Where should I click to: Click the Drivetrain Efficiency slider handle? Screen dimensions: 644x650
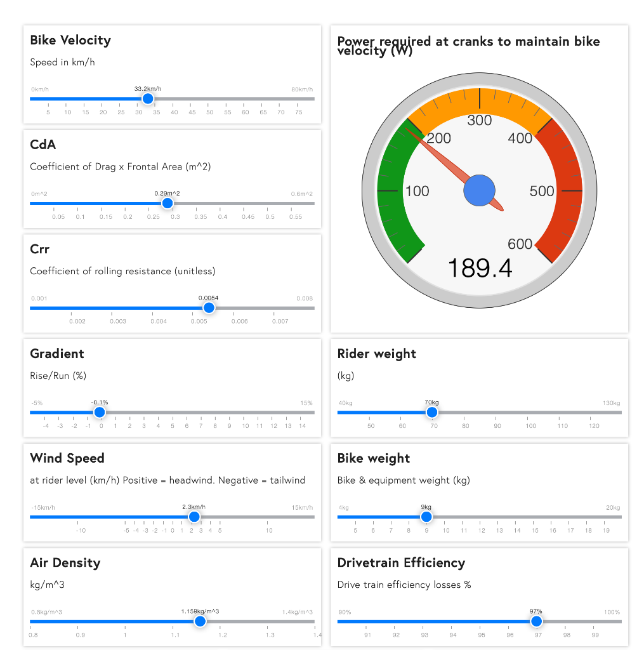[536, 621]
